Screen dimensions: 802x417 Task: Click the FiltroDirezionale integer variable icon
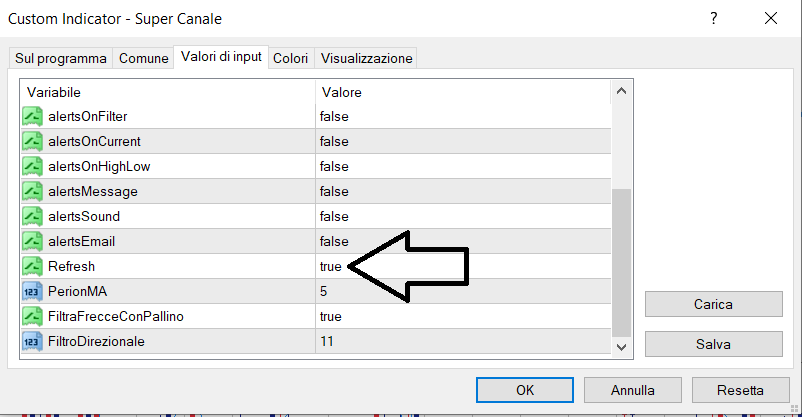tap(31, 341)
